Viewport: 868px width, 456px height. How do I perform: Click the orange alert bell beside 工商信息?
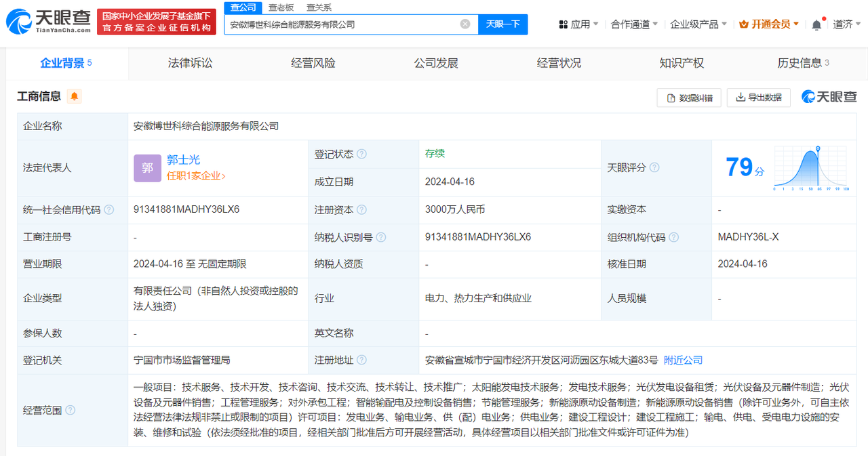click(74, 96)
